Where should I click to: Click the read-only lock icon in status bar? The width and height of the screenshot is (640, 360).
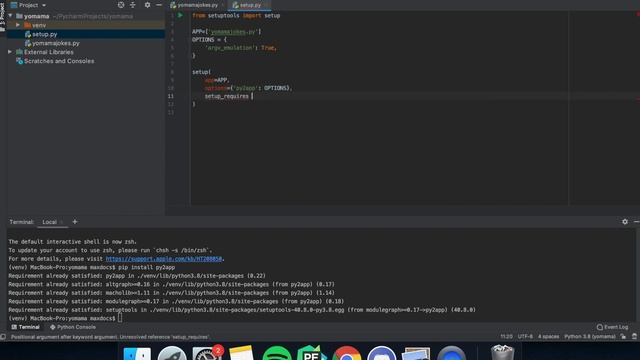coord(623,336)
